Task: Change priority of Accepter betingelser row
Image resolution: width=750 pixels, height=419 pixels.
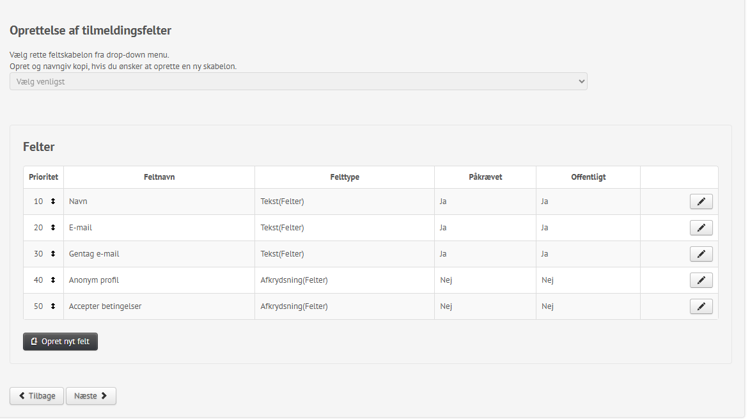Action: tap(53, 306)
